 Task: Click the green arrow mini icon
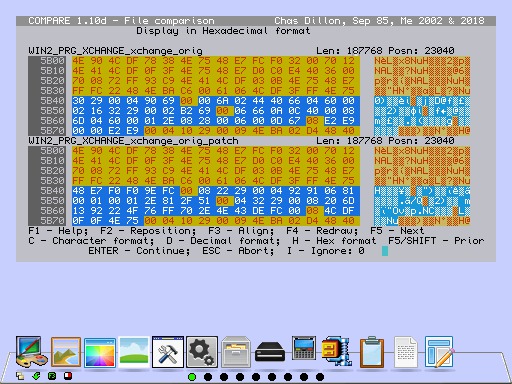click(x=36, y=376)
